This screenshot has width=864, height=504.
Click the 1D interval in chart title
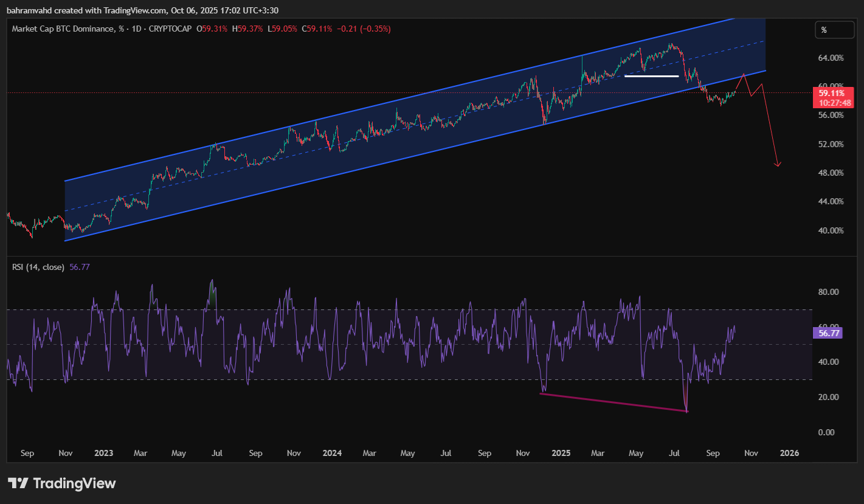point(130,29)
